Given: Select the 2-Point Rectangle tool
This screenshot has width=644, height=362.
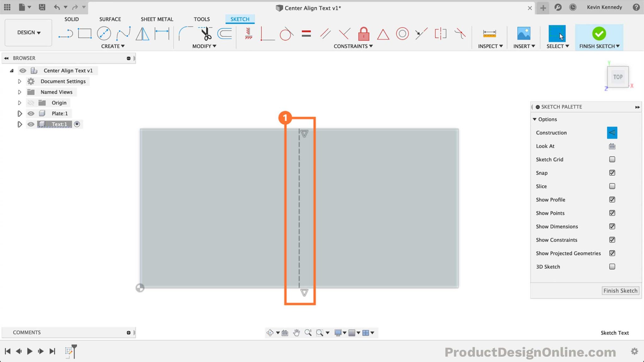Looking at the screenshot, I should (84, 34).
